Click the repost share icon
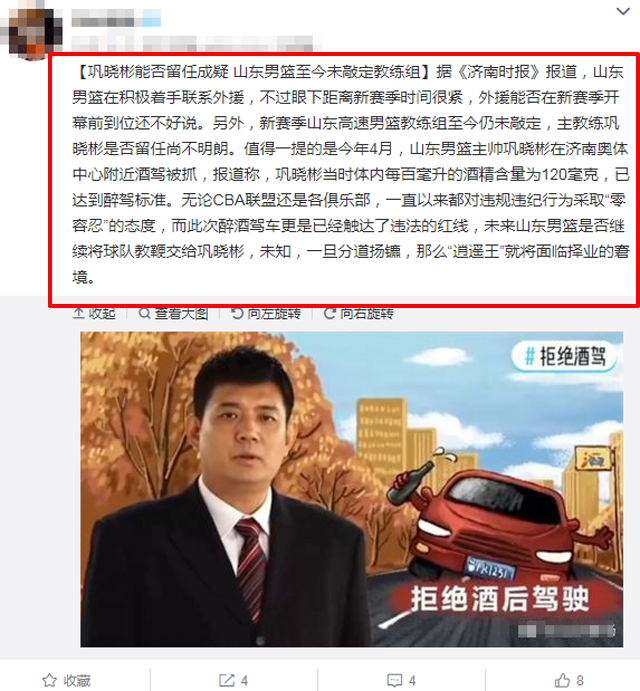 coord(227,680)
